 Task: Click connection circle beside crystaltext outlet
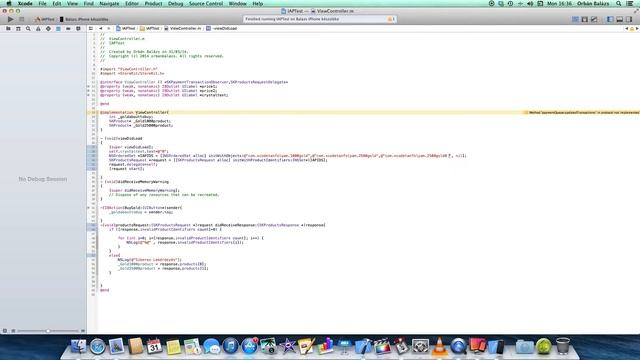tap(89, 95)
